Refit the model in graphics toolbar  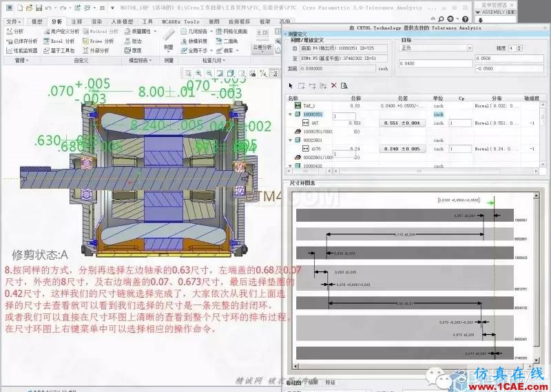tap(188, 73)
